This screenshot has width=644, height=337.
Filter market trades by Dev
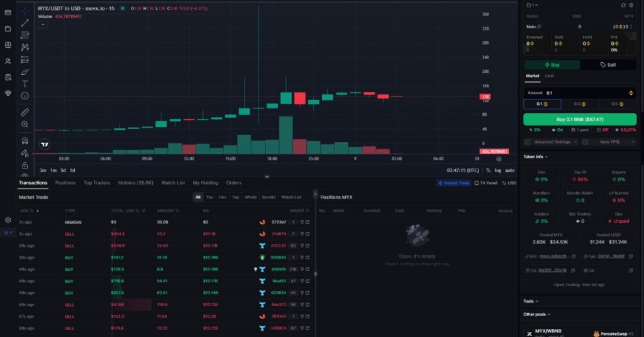pyautogui.click(x=222, y=197)
